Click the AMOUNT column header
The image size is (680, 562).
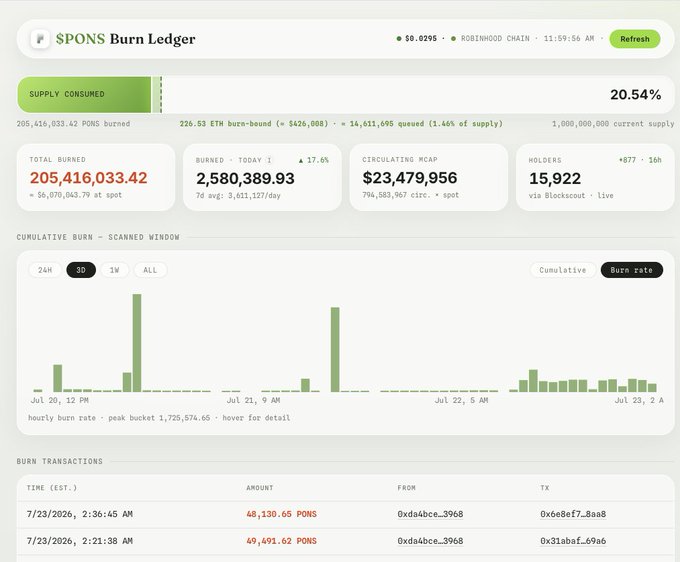click(x=260, y=488)
